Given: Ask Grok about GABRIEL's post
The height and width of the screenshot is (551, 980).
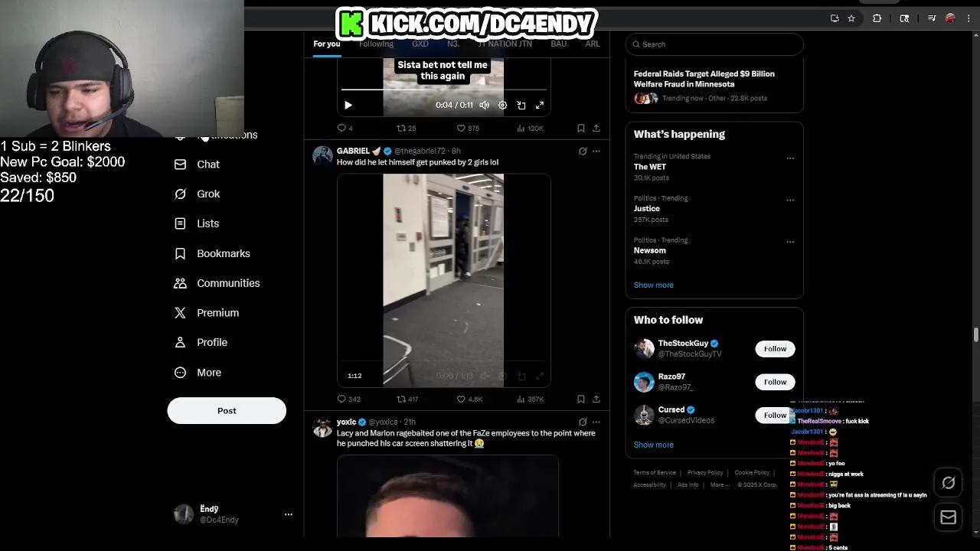Looking at the screenshot, I should pyautogui.click(x=583, y=152).
